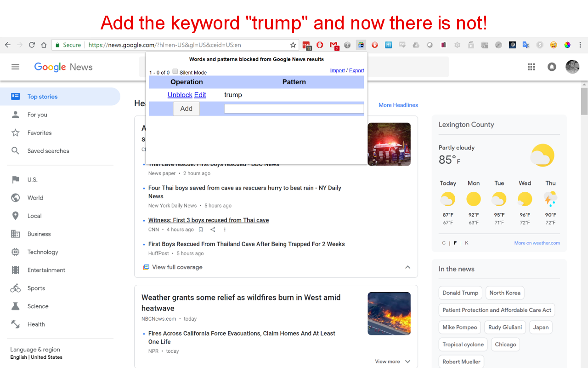Focus the new pattern input field
Viewport: 588px width, 368px height.
[x=294, y=109]
